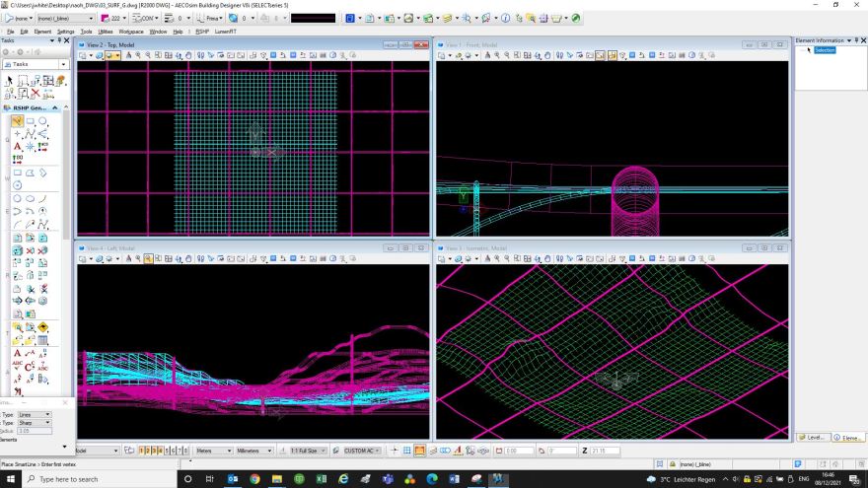Click the Excel icon in the taskbar
The width and height of the screenshot is (868, 488).
321,479
